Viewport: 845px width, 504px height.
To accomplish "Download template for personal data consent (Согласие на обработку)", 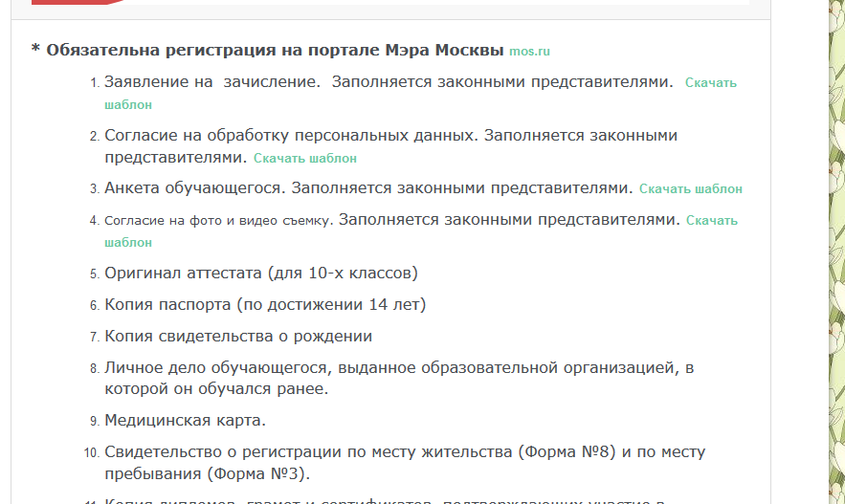I will tap(305, 158).
